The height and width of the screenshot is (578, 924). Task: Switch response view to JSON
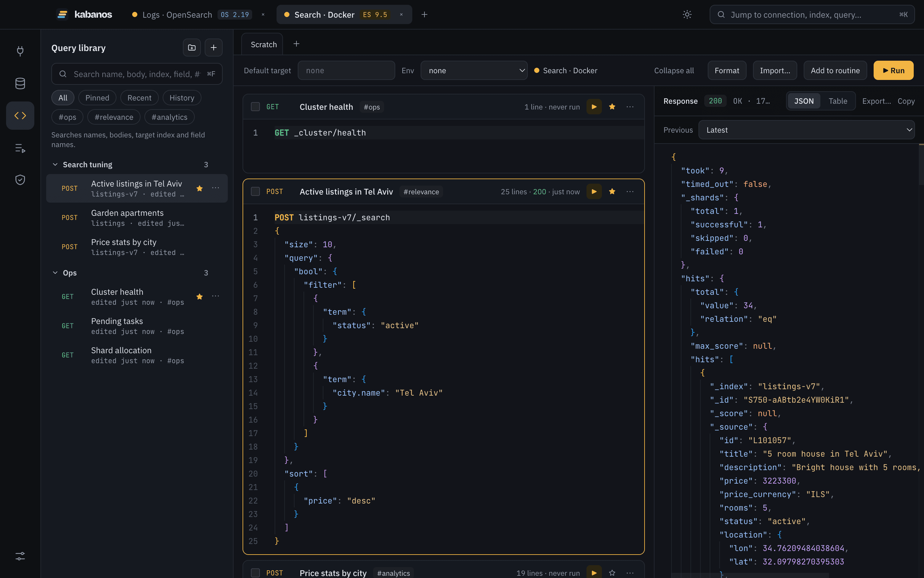(804, 101)
